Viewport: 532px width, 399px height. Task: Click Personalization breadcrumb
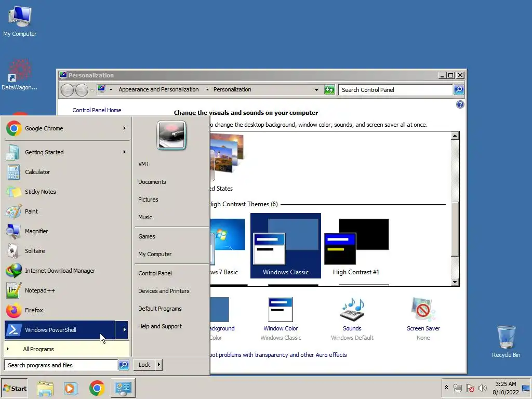[232, 89]
